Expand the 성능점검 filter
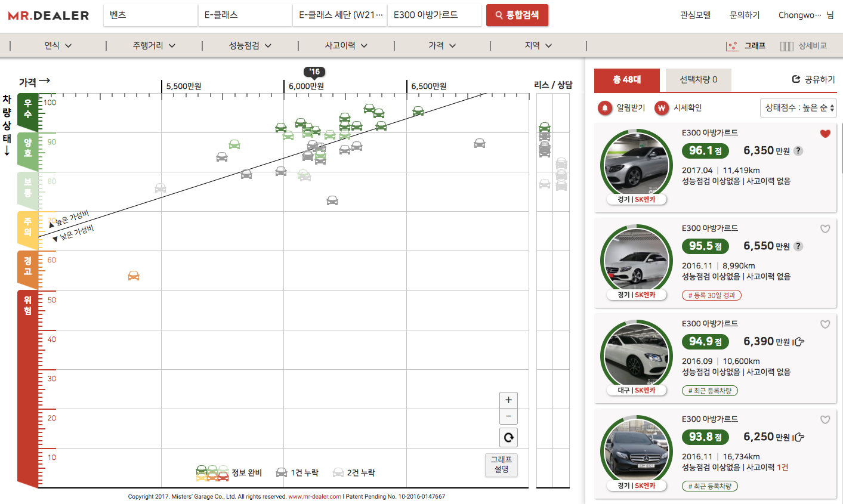 coord(250,45)
